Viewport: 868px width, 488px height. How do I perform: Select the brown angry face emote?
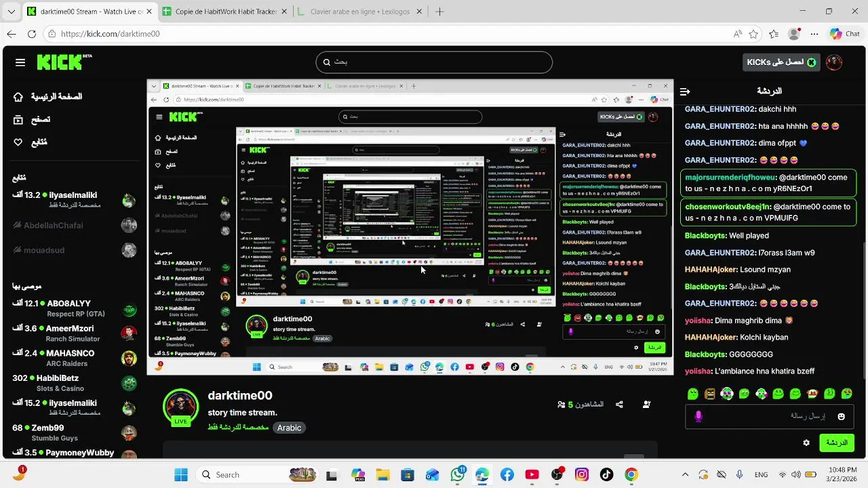710,394
